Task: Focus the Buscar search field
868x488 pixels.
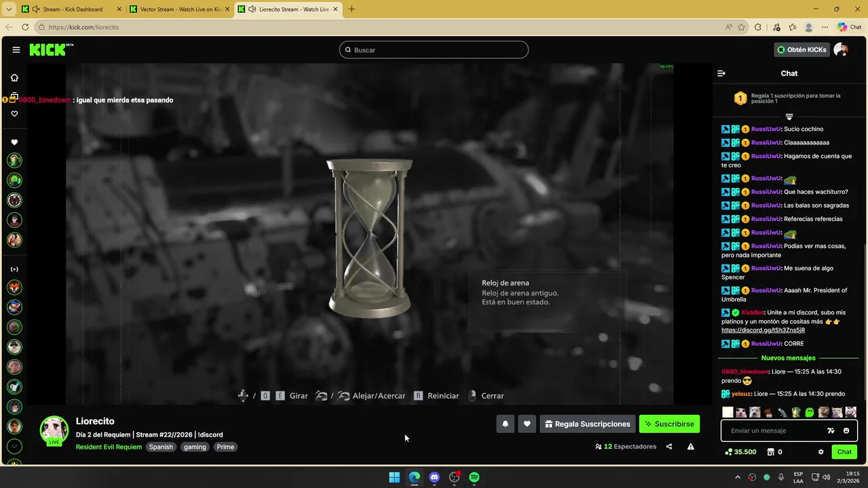Action: [x=434, y=49]
